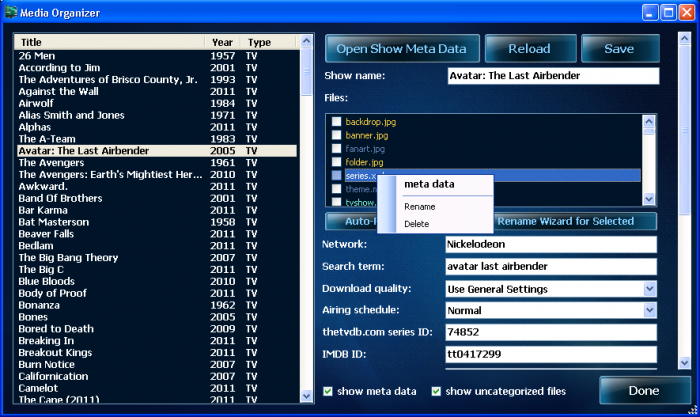Click thetvdb.com series ID field
The image size is (700, 417).
[x=551, y=332]
